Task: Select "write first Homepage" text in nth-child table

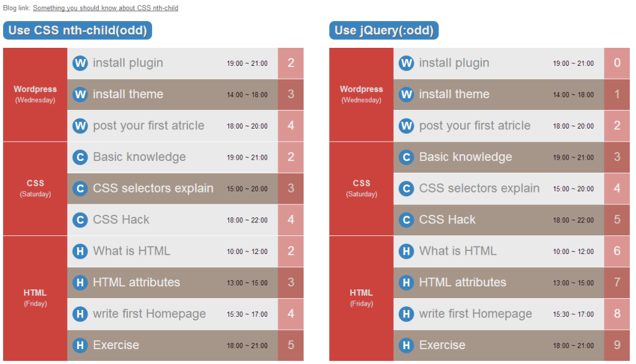Action: 149,314
